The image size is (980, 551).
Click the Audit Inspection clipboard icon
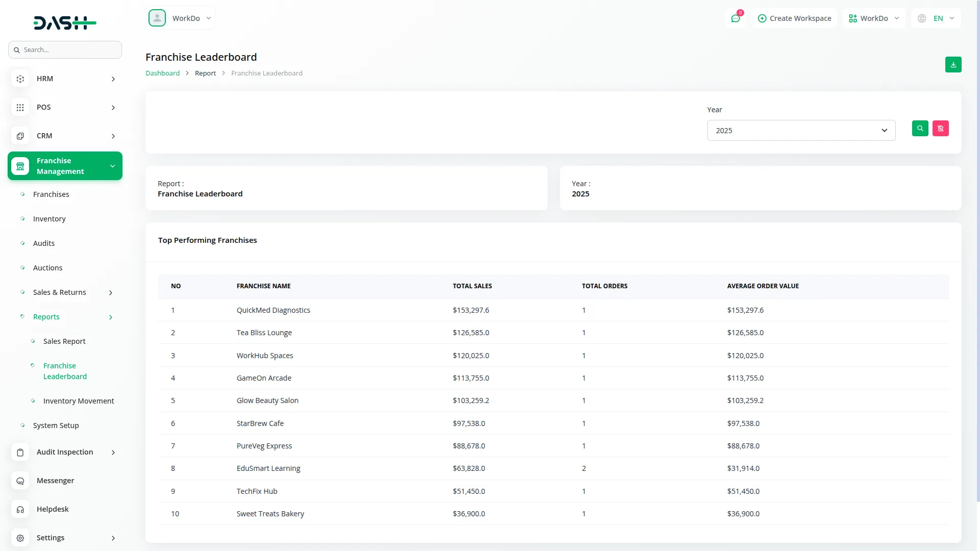click(20, 453)
